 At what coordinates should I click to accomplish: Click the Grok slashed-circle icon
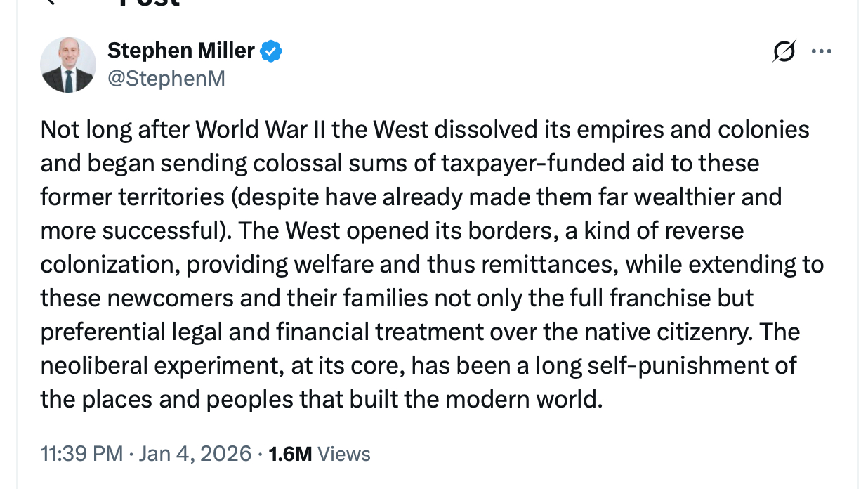coord(784,51)
